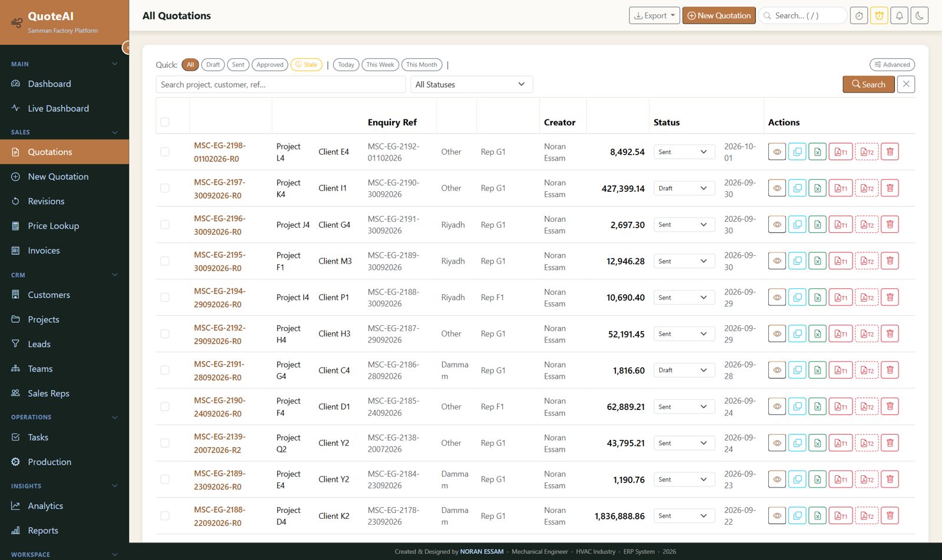The width and height of the screenshot is (942, 560).
Task: Filter quotations by This Week
Action: point(380,65)
